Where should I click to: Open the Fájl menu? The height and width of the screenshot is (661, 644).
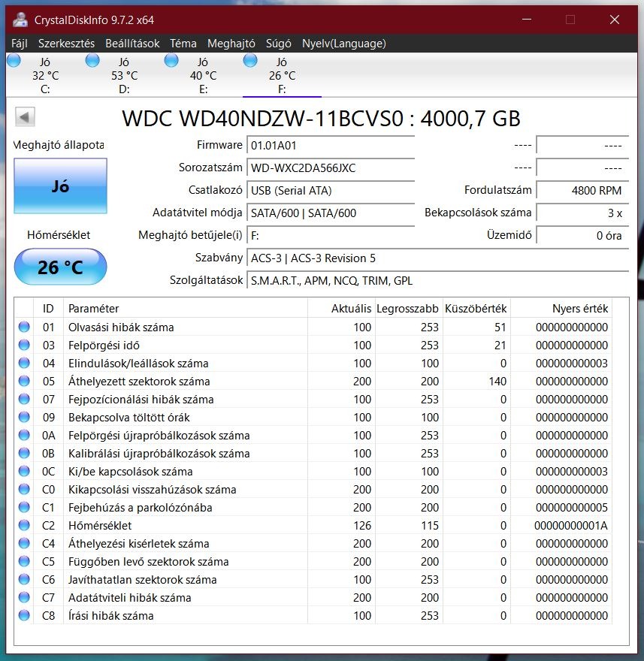click(x=20, y=44)
